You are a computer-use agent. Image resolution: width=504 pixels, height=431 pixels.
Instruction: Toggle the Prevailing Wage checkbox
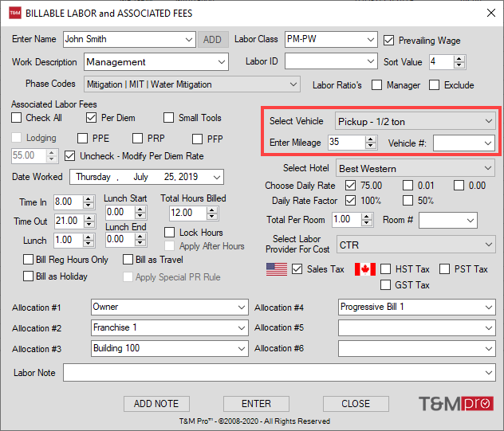(x=388, y=41)
